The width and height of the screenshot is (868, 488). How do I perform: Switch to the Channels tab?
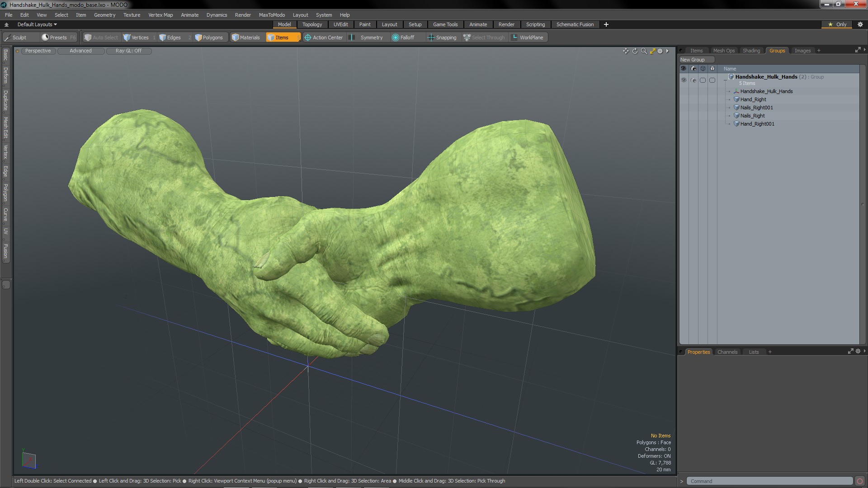727,352
